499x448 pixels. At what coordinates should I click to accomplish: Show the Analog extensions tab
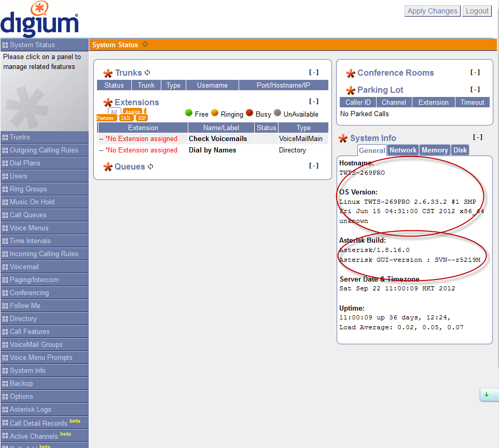[132, 111]
